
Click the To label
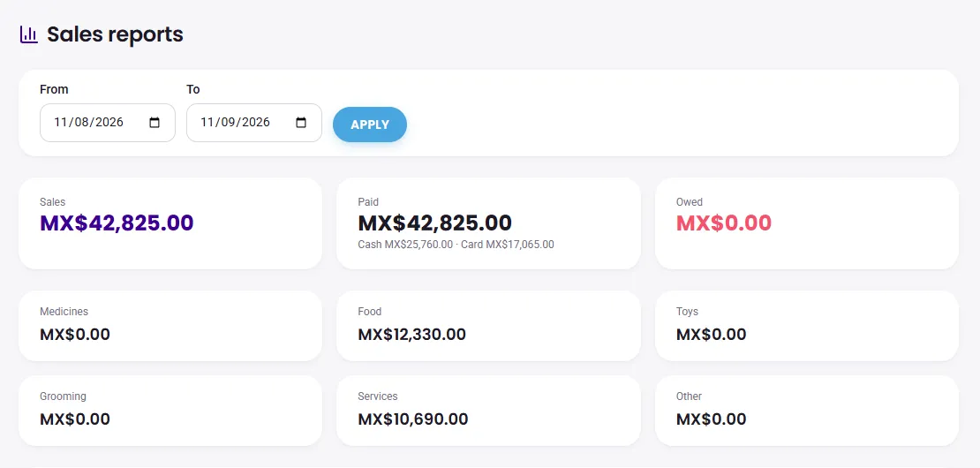(193, 89)
